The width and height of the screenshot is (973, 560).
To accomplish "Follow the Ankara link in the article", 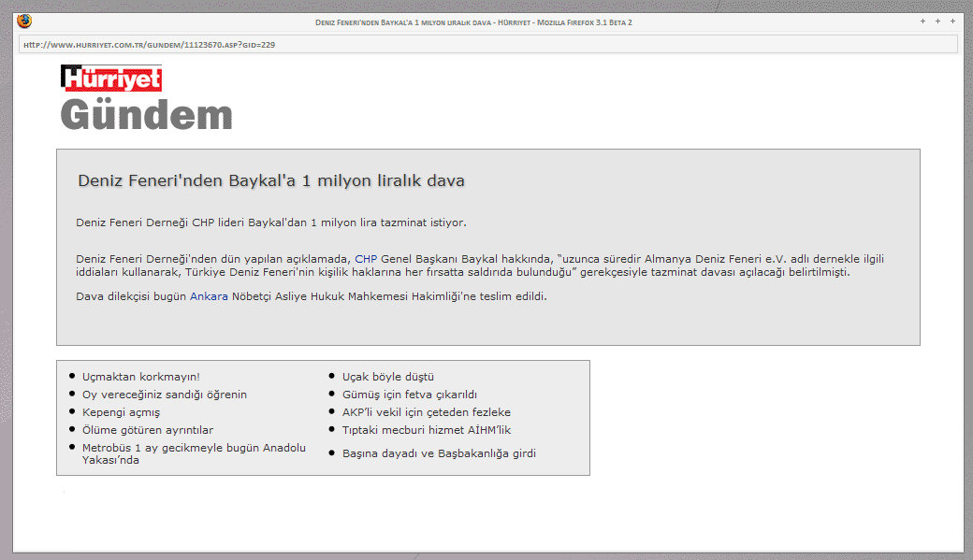I will pos(209,296).
